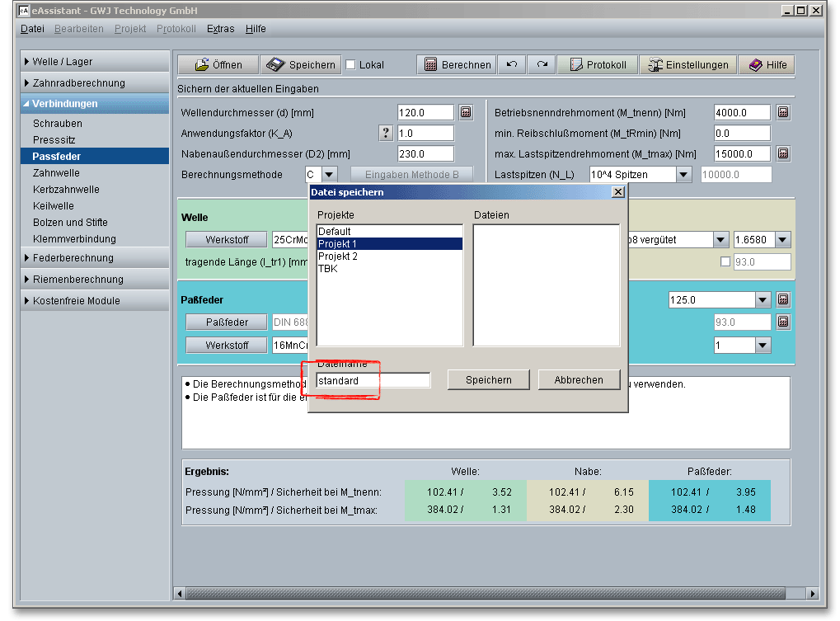Click the redo arrow icon in toolbar
840x621 pixels.
pos(542,65)
